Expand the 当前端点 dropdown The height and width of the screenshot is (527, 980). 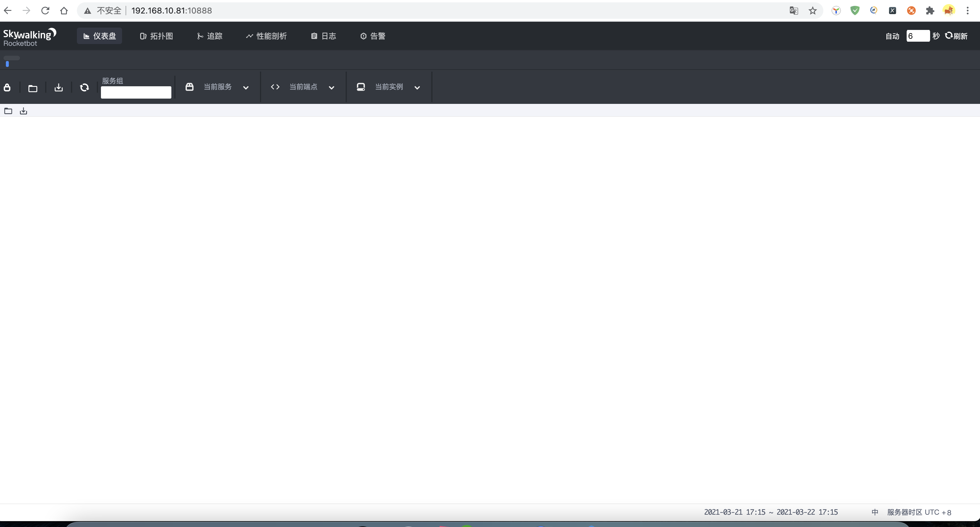(x=303, y=87)
